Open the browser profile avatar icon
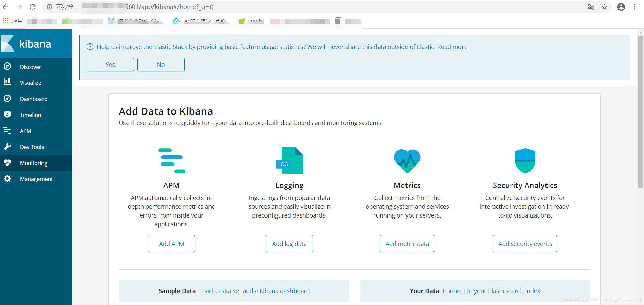This screenshot has width=644, height=305. point(621,7)
